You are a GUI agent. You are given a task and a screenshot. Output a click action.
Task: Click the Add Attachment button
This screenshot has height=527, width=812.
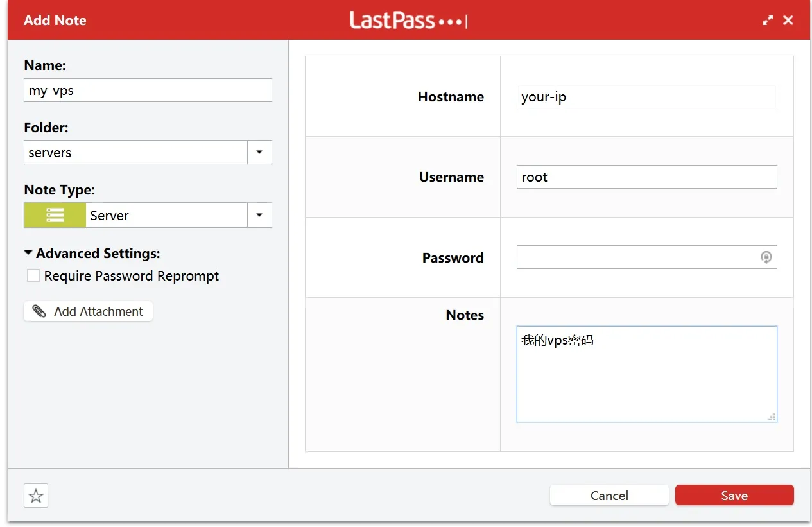click(x=89, y=311)
